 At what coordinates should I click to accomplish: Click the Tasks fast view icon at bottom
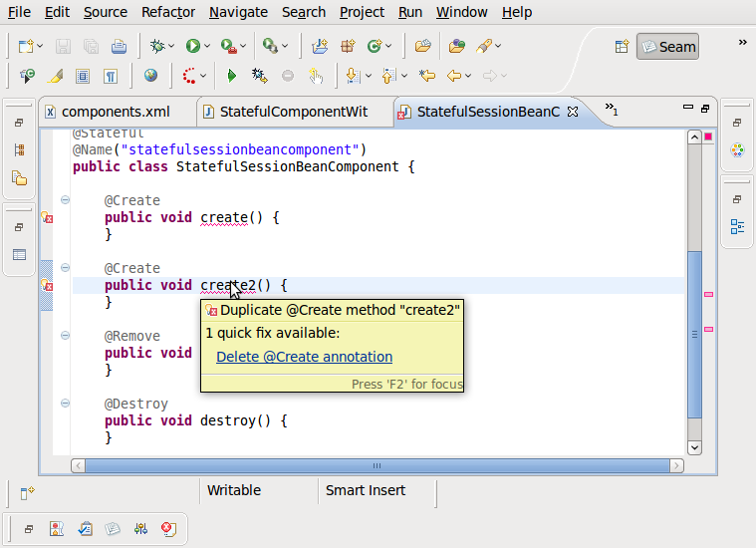click(x=85, y=528)
